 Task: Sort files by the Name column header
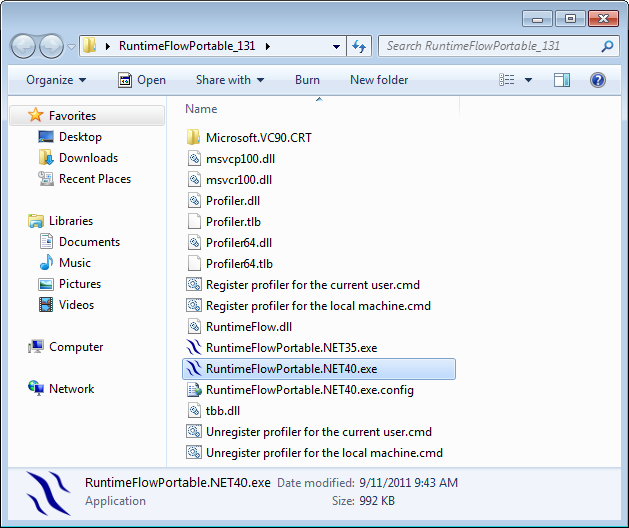tap(202, 109)
